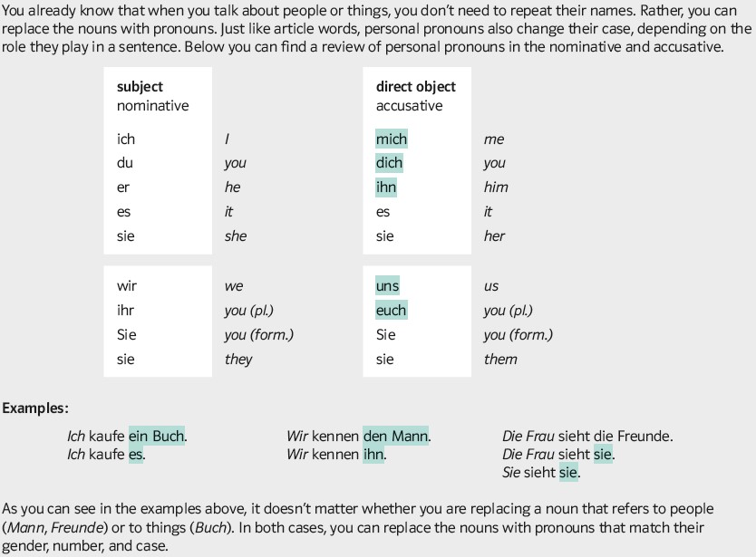Click the italic translation "us"

click(x=491, y=286)
